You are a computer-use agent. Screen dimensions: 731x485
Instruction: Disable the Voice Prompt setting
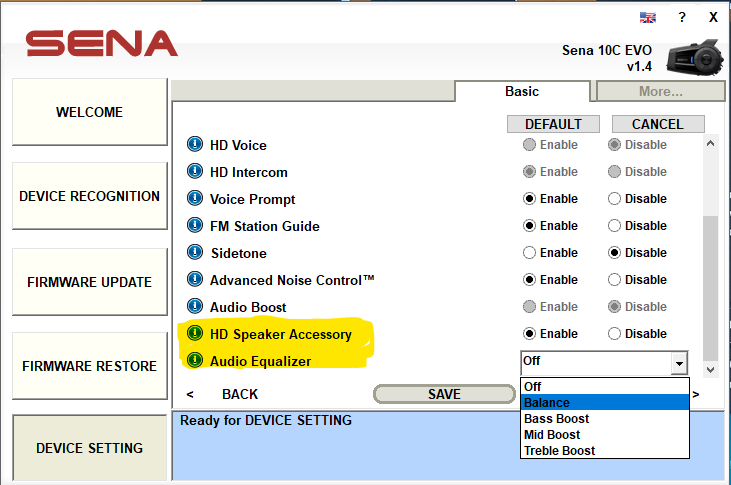[x=616, y=199]
